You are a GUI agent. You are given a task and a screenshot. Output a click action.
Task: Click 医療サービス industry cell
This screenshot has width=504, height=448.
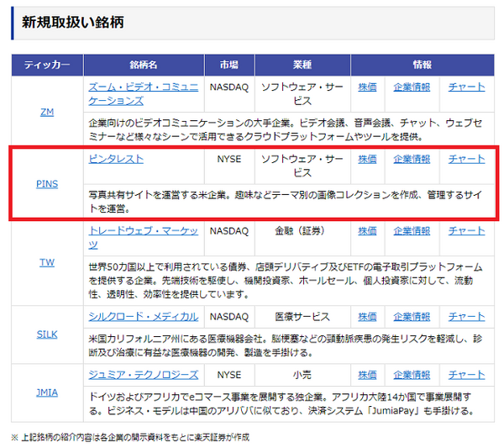tap(302, 317)
